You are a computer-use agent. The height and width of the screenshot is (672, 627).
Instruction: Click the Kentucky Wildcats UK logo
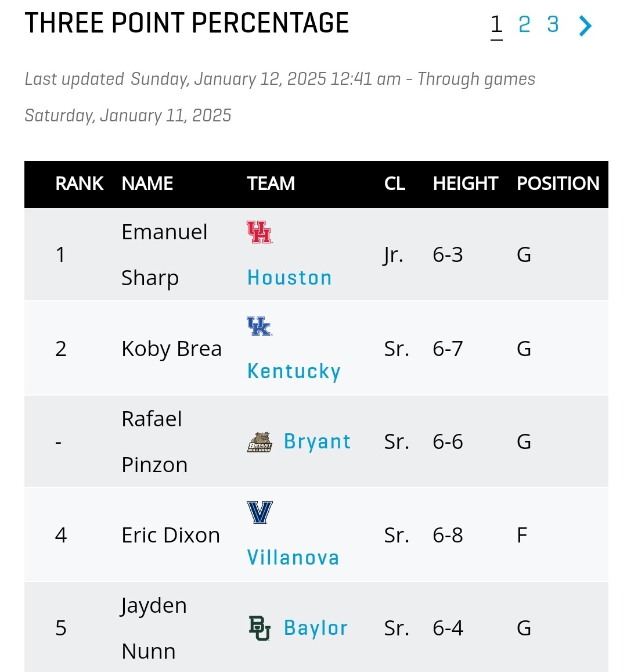(x=260, y=326)
